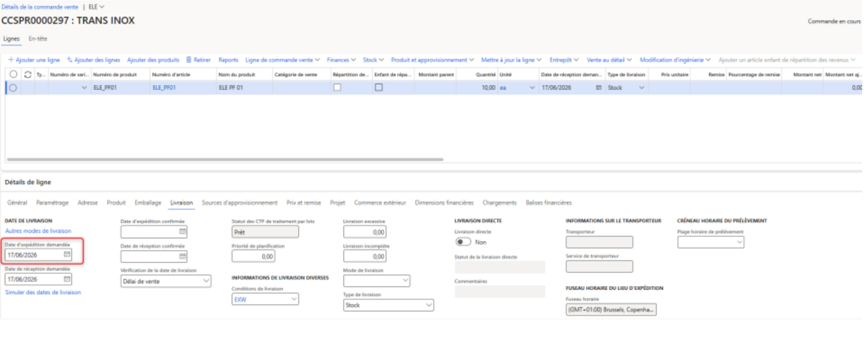Click the Priorité de planification field
The image size is (868, 340).
click(253, 256)
